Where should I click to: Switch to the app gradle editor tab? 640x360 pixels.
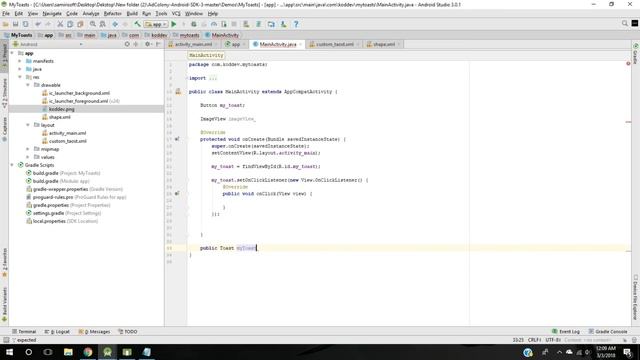click(236, 44)
